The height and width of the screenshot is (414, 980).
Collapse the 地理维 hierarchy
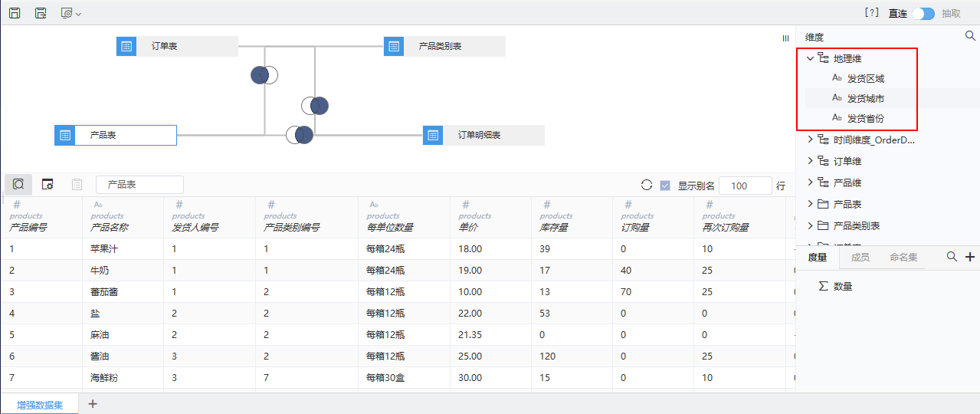coord(810,58)
